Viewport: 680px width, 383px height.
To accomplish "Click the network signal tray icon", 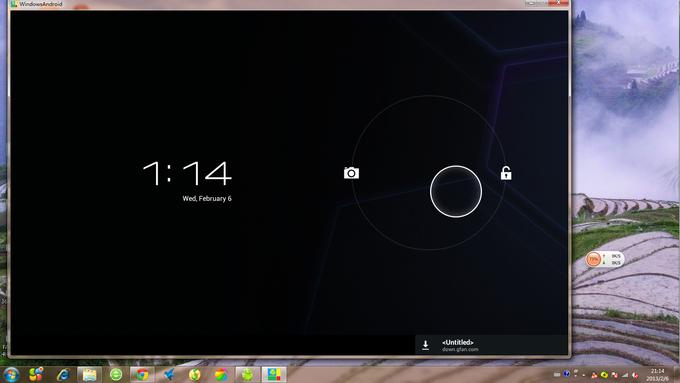I will click(625, 375).
